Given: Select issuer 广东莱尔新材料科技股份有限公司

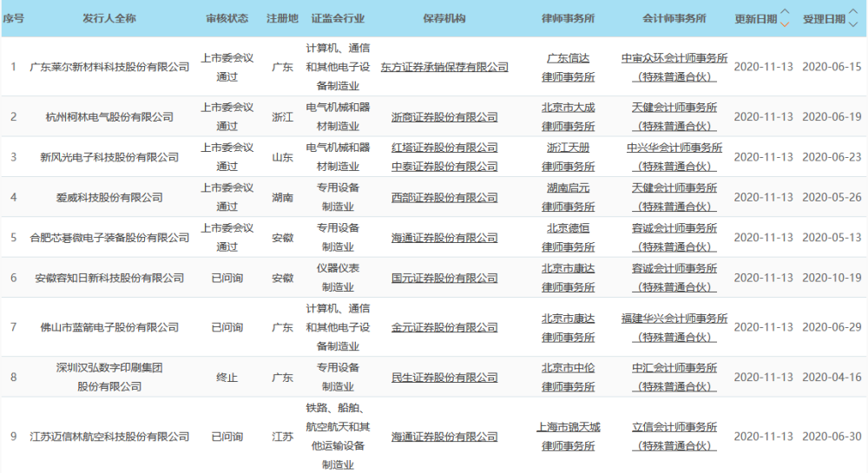Looking at the screenshot, I should coord(109,67).
